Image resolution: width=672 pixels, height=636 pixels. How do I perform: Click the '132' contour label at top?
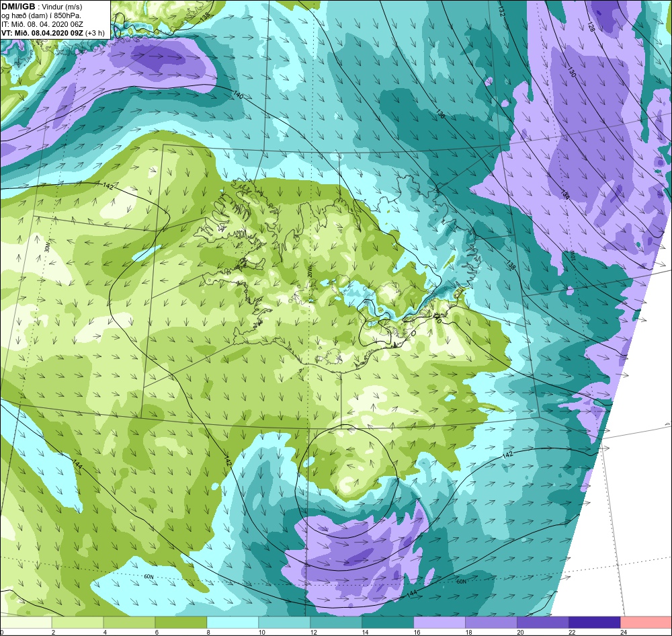502,12
